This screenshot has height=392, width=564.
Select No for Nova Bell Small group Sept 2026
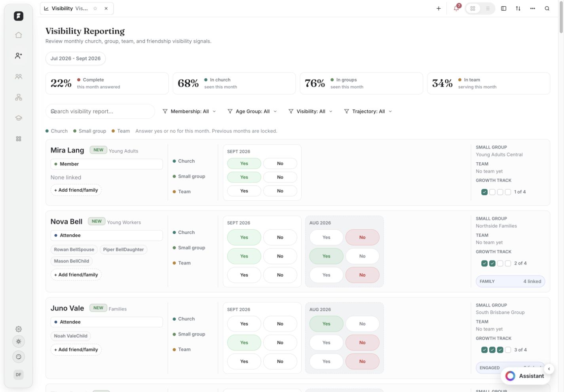coord(280,256)
